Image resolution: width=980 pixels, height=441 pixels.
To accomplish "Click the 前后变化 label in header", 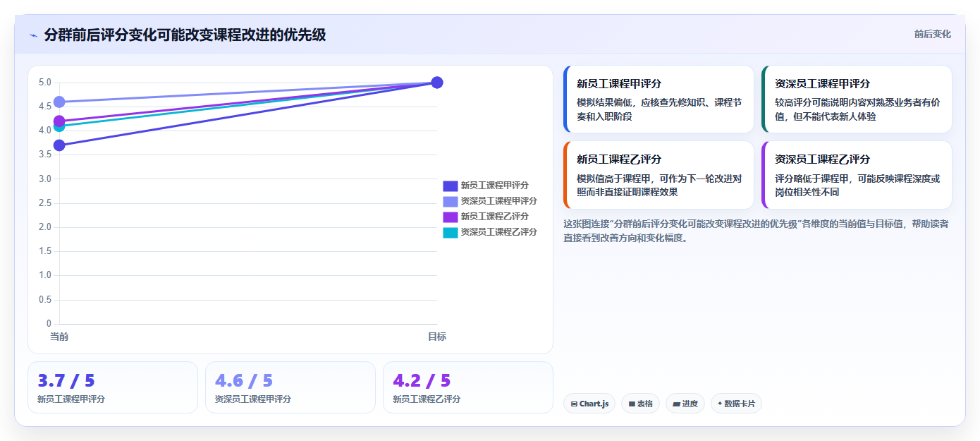I will (932, 34).
